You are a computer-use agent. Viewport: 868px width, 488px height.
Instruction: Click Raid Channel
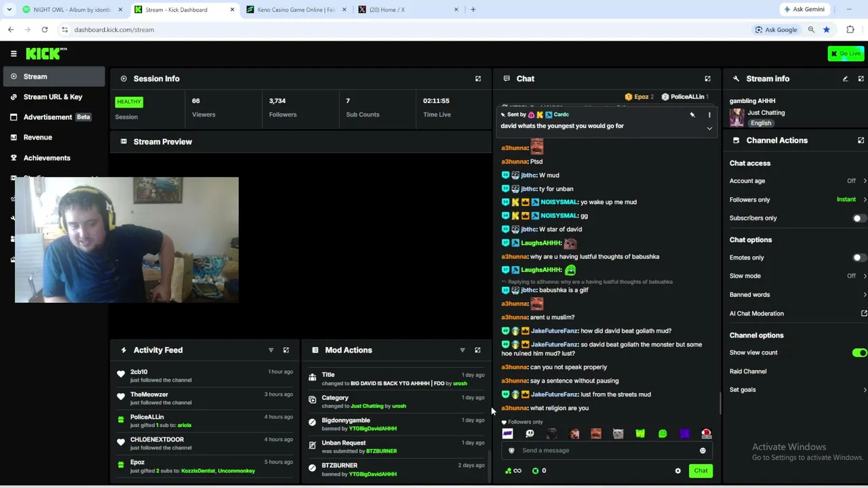tap(748, 371)
